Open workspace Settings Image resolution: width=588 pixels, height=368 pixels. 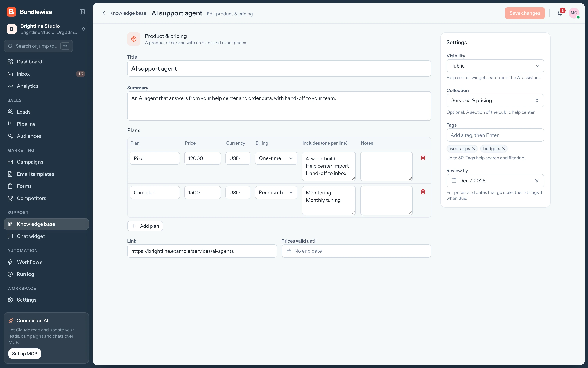pyautogui.click(x=46, y=300)
